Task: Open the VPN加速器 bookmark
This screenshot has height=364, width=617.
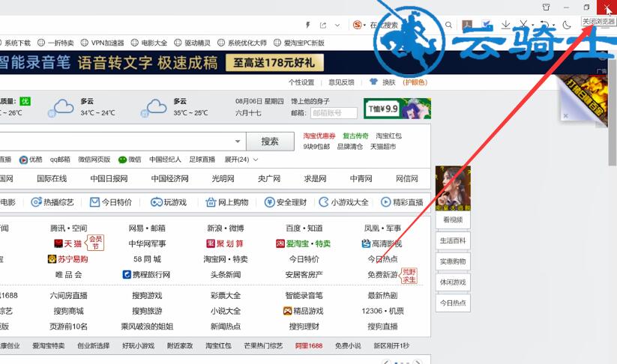Action: point(102,43)
